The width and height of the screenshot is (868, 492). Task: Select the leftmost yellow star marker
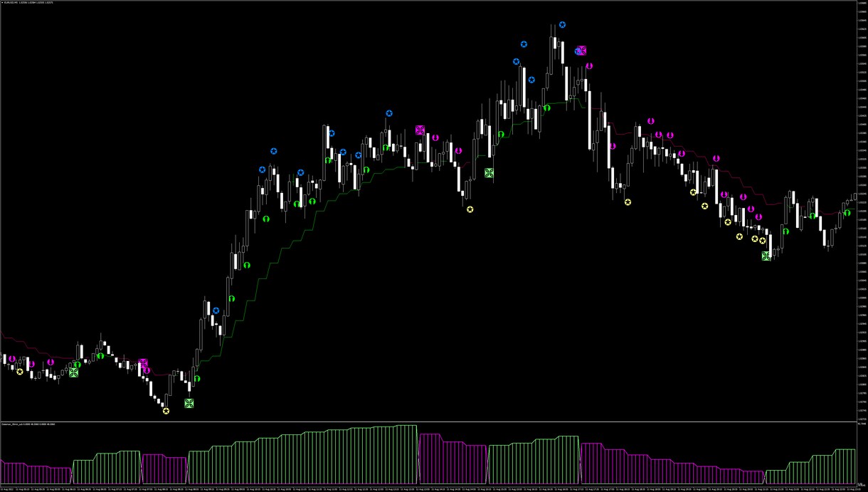click(x=20, y=372)
